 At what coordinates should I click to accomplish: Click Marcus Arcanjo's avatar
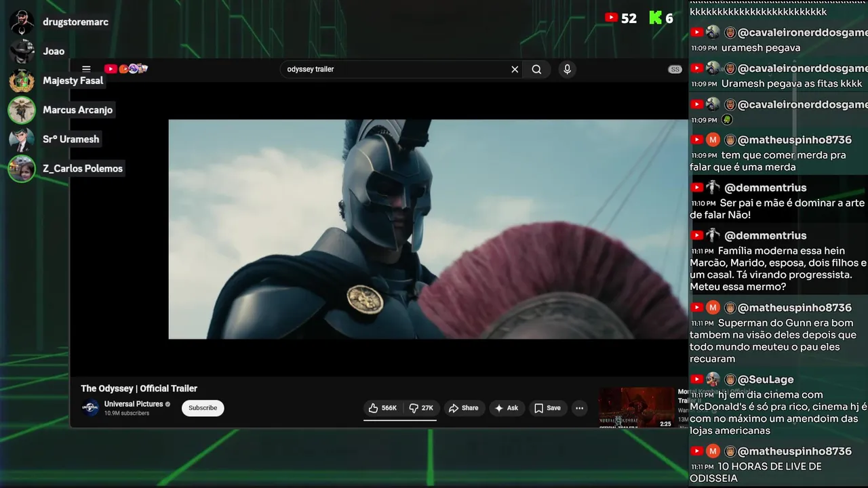[22, 110]
